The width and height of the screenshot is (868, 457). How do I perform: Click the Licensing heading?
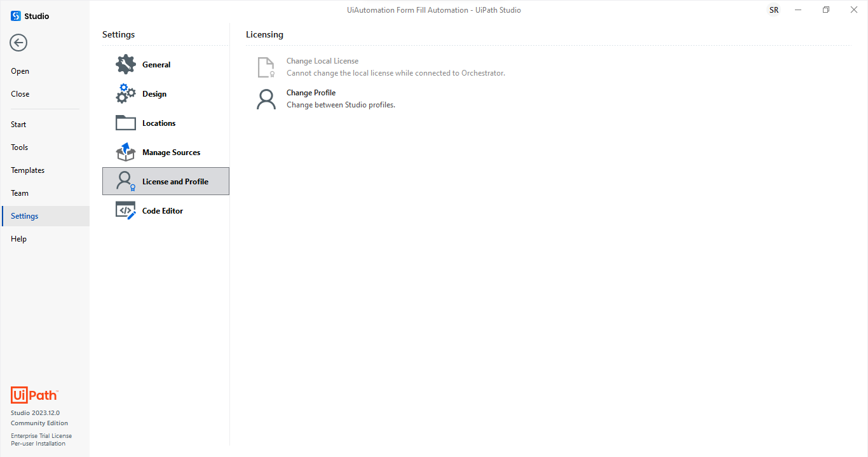point(265,34)
